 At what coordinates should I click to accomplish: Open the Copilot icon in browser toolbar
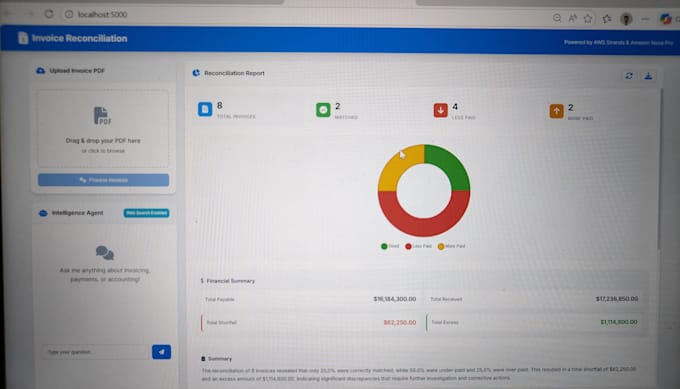[665, 19]
